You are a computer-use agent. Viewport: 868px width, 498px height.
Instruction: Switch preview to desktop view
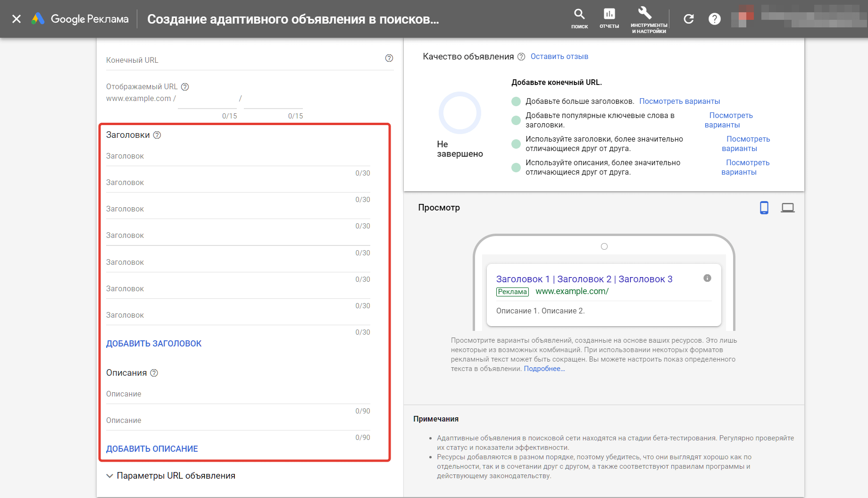point(788,207)
